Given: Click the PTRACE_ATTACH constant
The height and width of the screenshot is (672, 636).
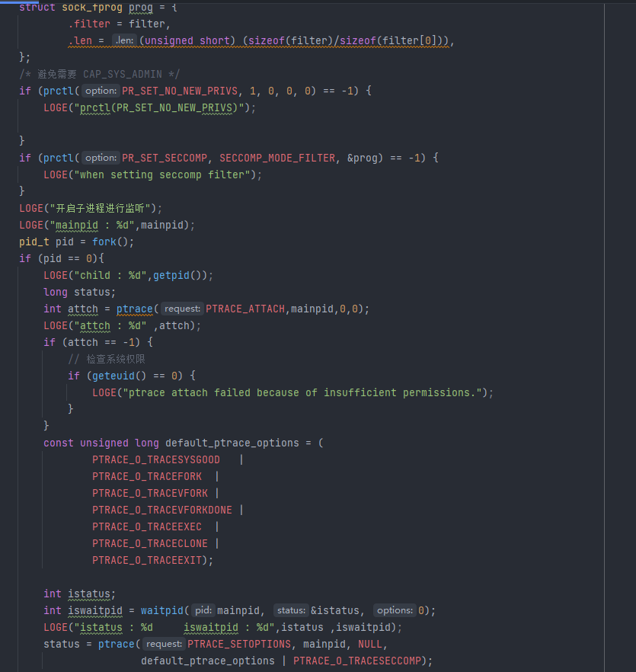Looking at the screenshot, I should pyautogui.click(x=245, y=309).
